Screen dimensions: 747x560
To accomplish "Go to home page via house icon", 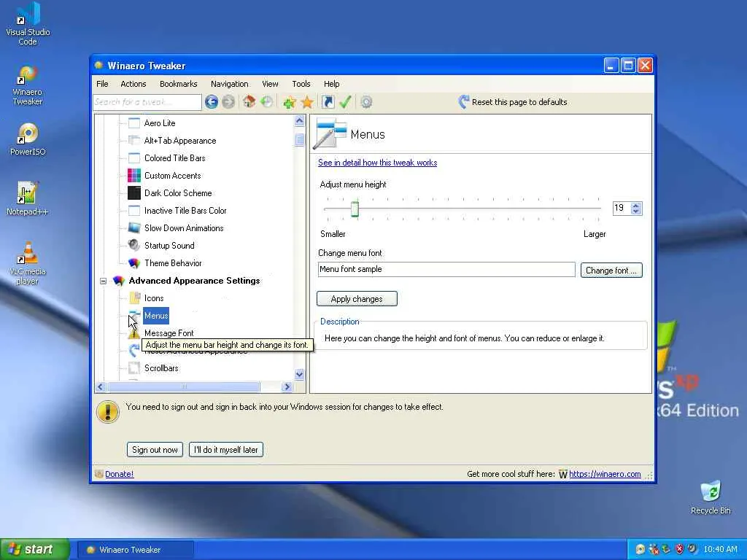I will (249, 101).
